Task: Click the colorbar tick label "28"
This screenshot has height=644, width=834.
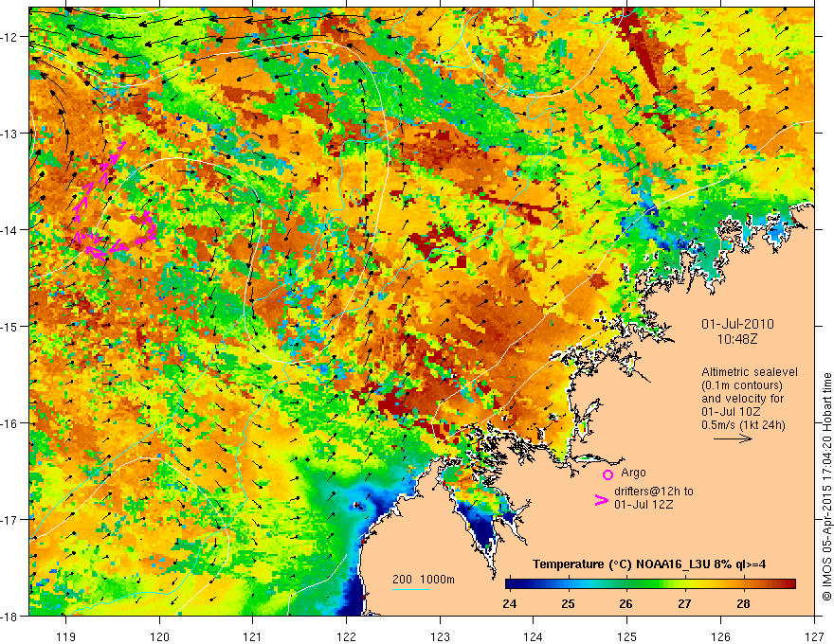Action: [x=744, y=603]
